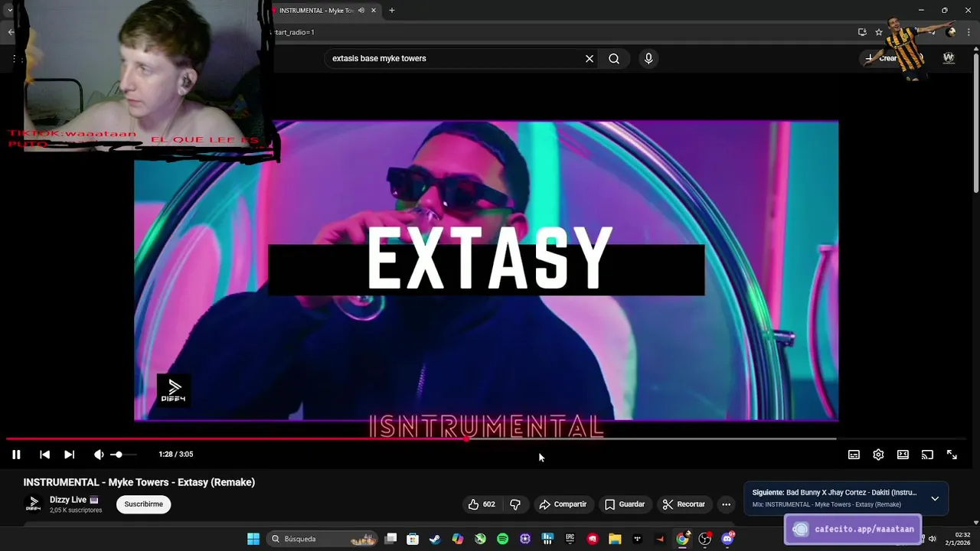Subscribe using the Suscribirme button

(x=144, y=504)
